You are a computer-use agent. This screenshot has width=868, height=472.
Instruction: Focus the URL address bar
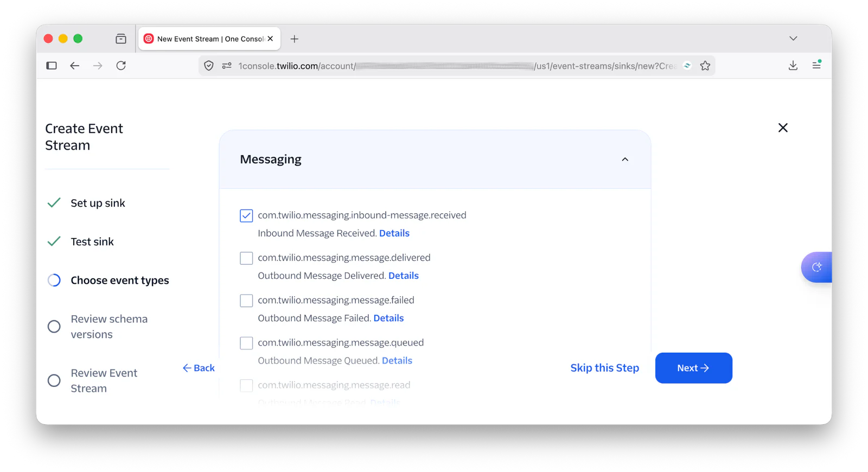point(457,66)
